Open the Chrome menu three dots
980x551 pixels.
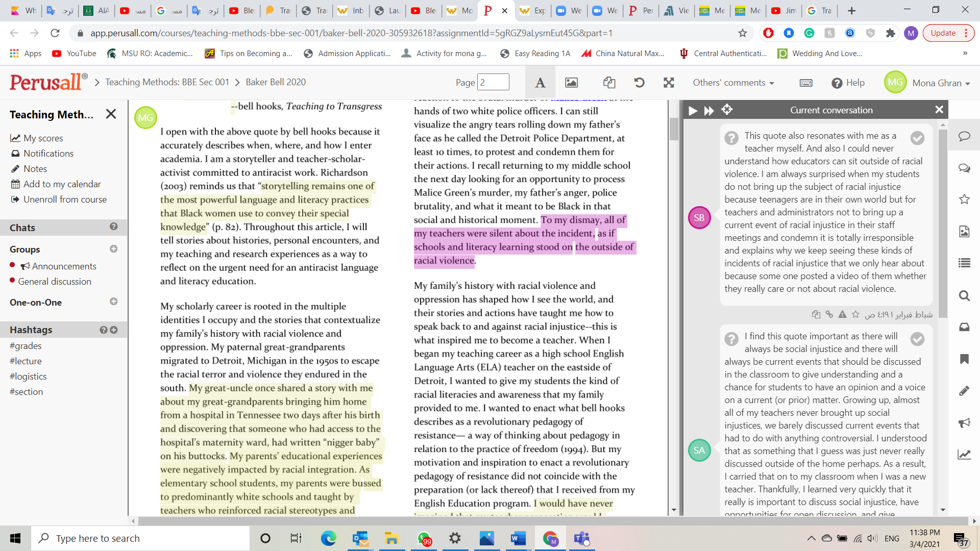pos(966,33)
